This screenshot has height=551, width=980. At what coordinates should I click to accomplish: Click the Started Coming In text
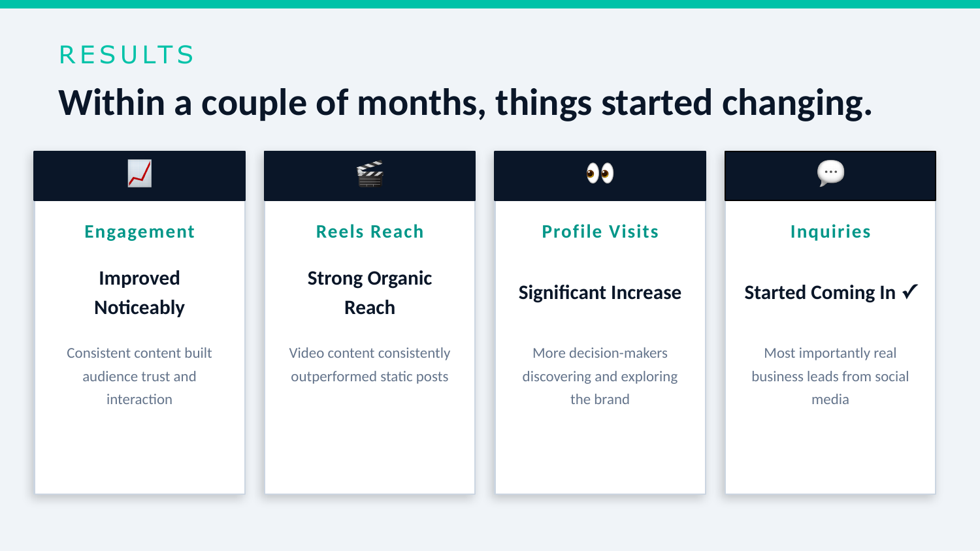coord(820,292)
